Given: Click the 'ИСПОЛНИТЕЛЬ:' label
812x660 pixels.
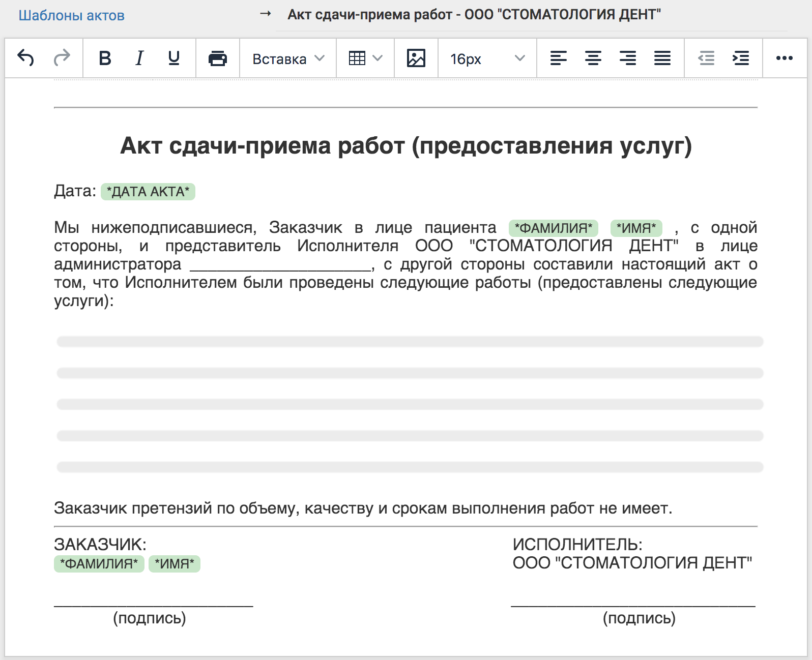Looking at the screenshot, I should tap(577, 545).
